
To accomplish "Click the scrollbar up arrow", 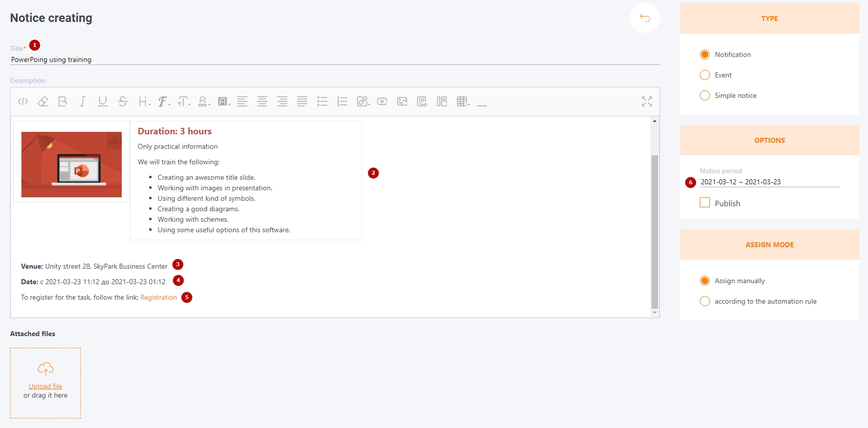I will (654, 121).
